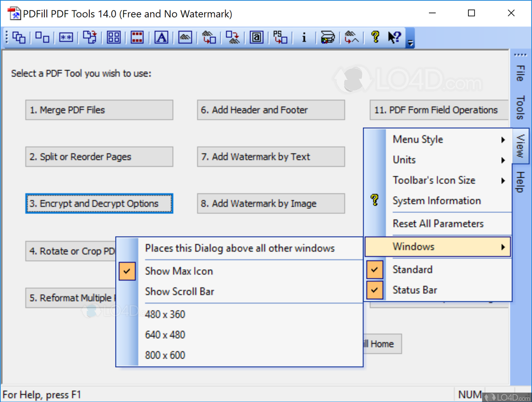Open the Tools vertical menu tab
The width and height of the screenshot is (532, 402).
point(520,108)
